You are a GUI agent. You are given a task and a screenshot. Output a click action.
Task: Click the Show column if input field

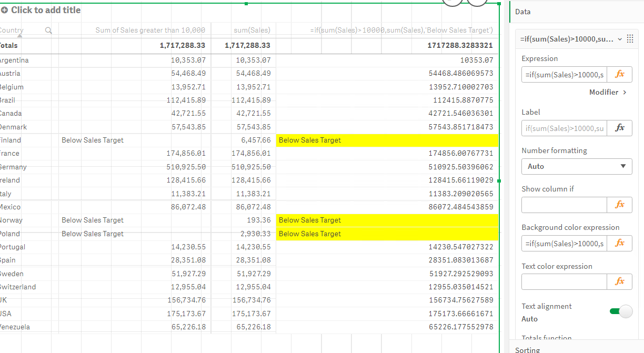[x=564, y=205]
